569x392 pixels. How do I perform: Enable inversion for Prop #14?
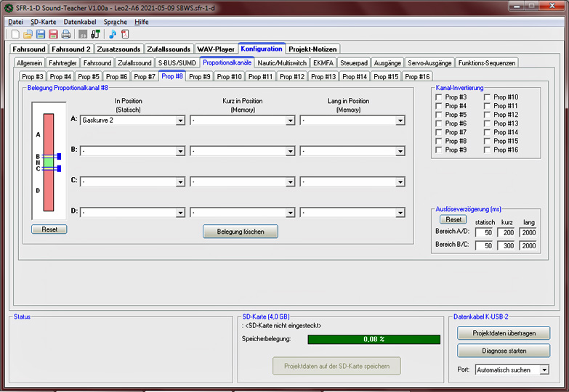487,132
